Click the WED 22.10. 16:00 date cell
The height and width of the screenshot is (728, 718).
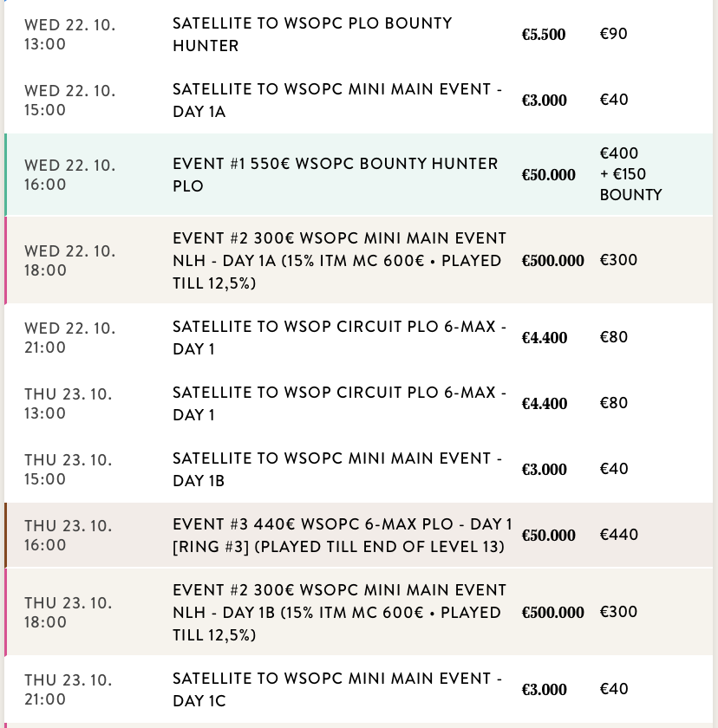[70, 175]
